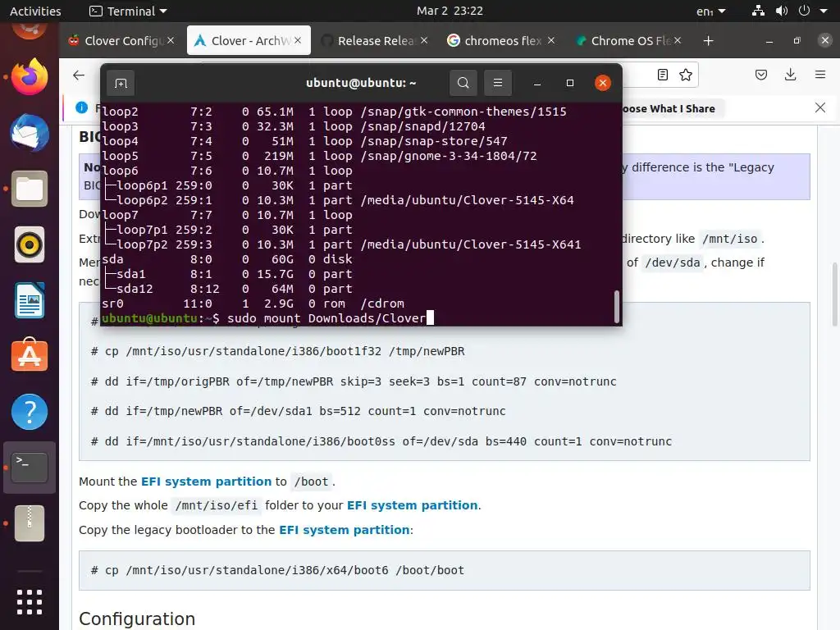
Task: Close the Clover Configurator tab
Action: pyautogui.click(x=171, y=41)
